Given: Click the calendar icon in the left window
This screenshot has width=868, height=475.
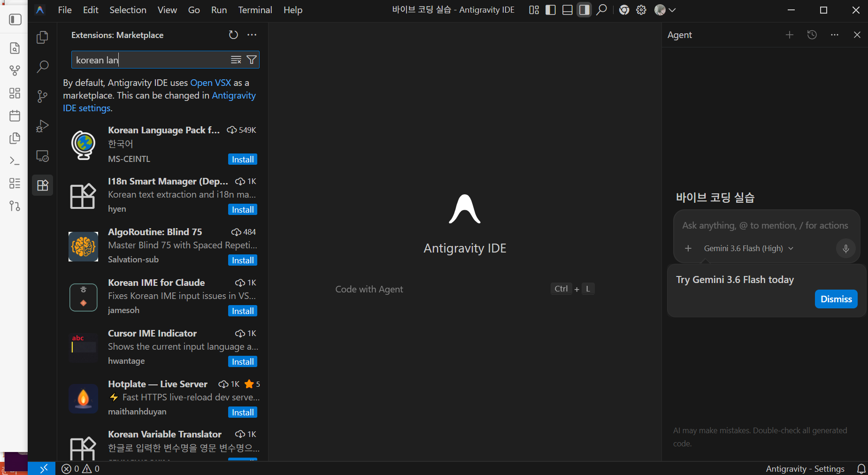Looking at the screenshot, I should click(15, 115).
